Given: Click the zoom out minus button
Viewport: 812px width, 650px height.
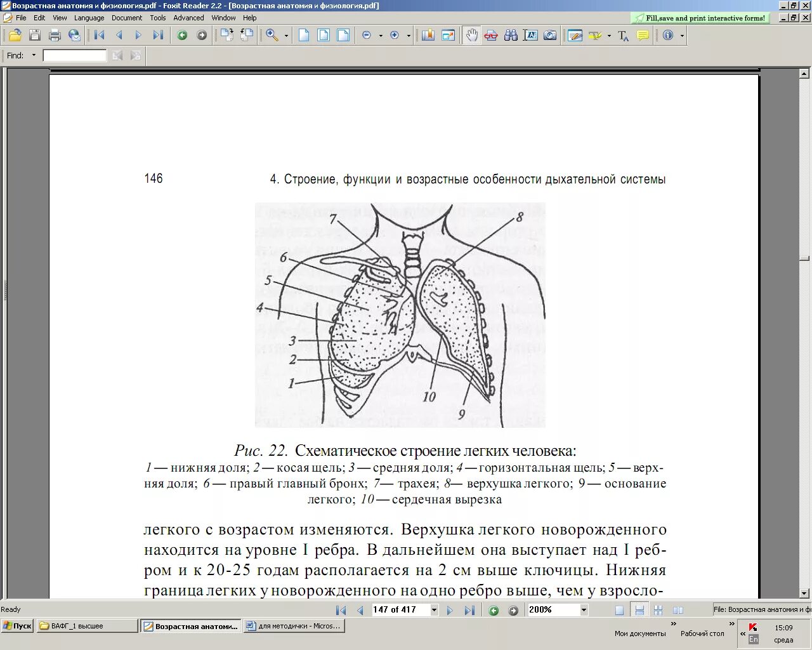Looking at the screenshot, I should (367, 36).
